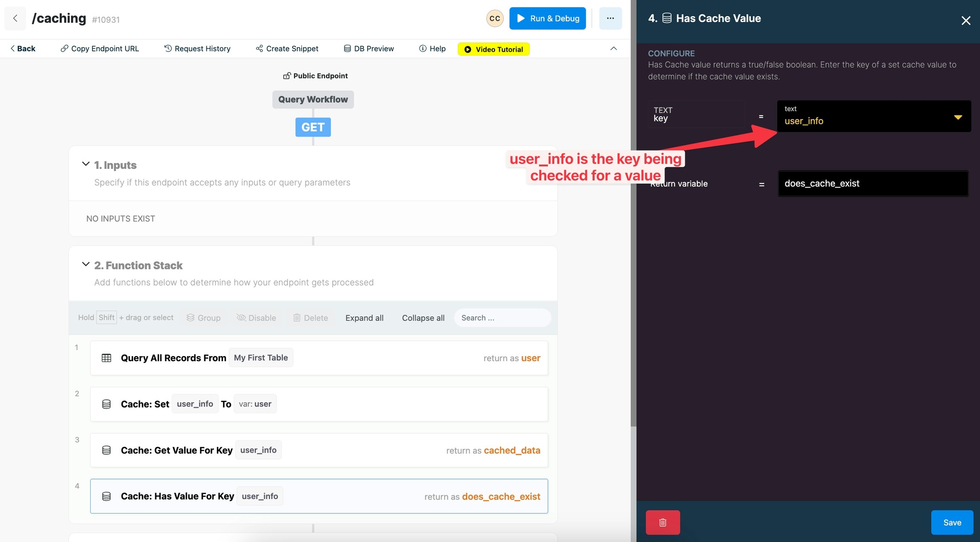Open Request History

[197, 48]
